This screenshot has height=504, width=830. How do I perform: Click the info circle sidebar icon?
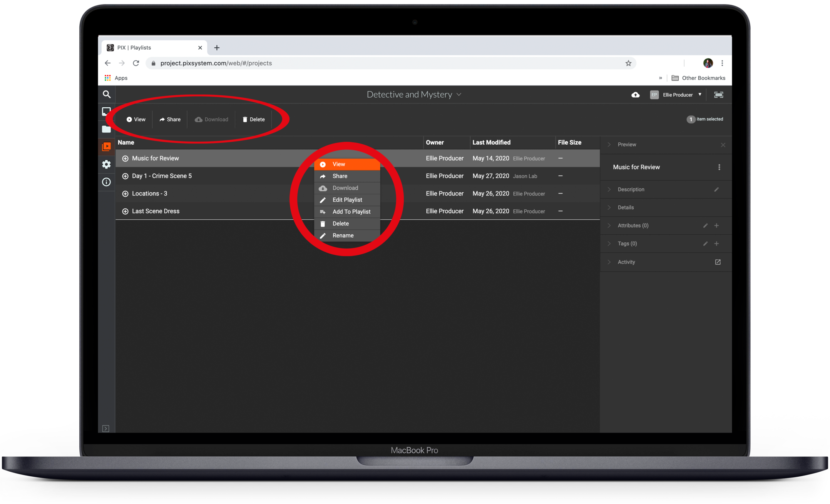(x=107, y=182)
